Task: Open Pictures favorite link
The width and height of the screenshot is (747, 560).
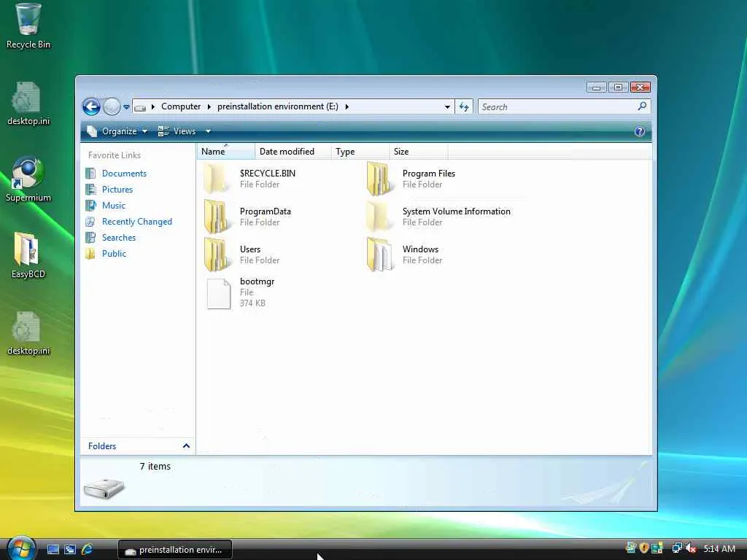Action: [117, 190]
